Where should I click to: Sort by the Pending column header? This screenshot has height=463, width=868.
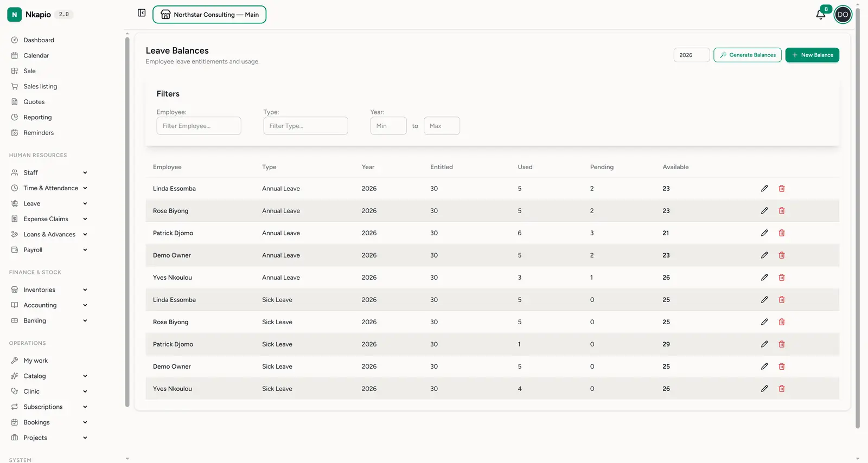[602, 167]
